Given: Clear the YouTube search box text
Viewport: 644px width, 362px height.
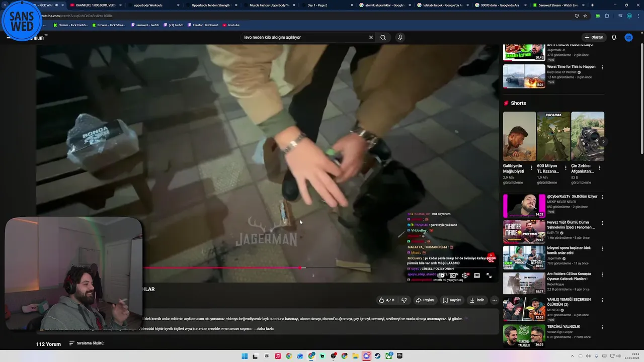Looking at the screenshot, I should point(371,37).
